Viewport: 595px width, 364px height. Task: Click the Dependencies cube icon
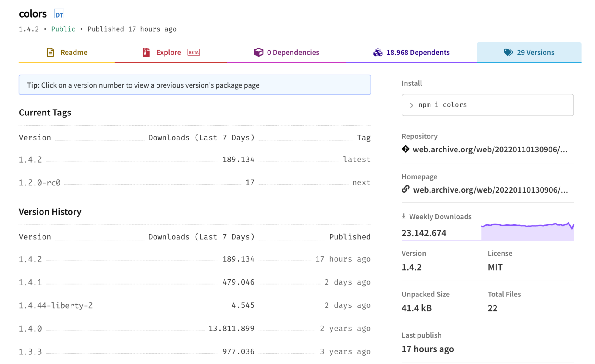[x=259, y=52]
